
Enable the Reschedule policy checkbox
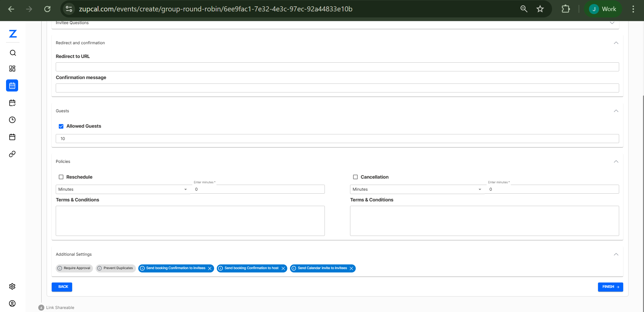point(61,177)
